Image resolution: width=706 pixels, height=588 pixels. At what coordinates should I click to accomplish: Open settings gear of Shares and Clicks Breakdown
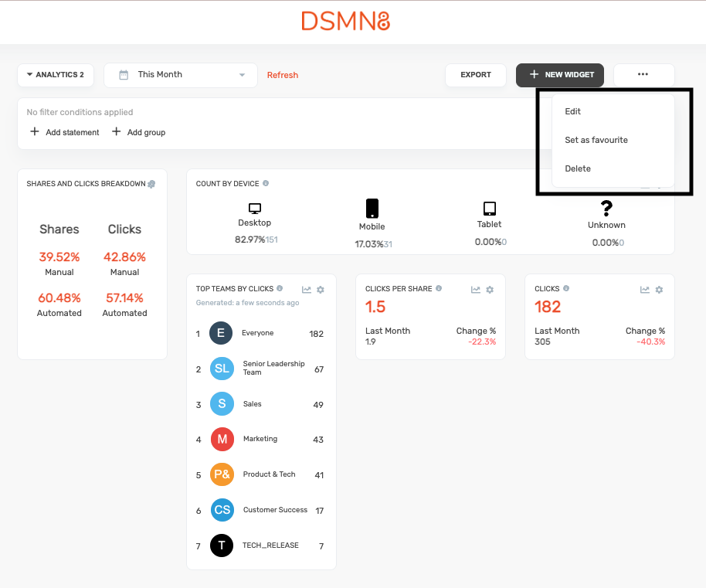[x=151, y=184]
